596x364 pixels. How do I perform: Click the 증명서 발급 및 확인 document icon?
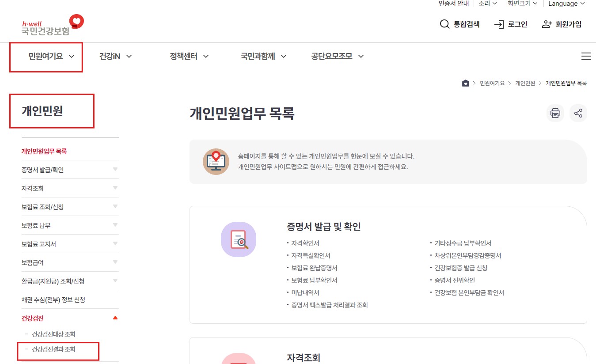pos(239,239)
